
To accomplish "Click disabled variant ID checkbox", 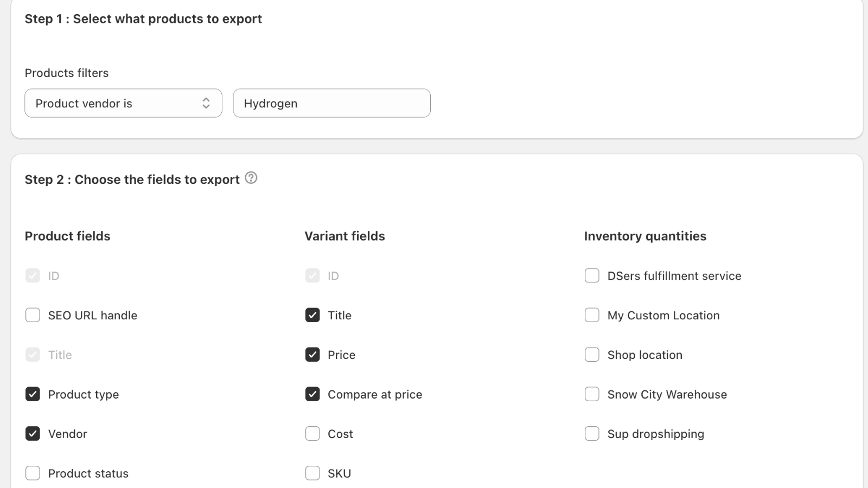I will point(312,275).
